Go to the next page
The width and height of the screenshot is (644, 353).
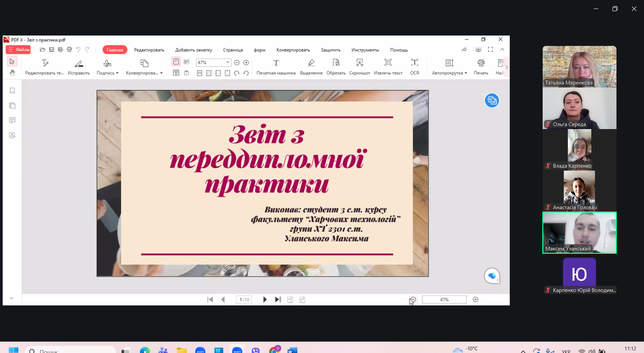[264, 300]
